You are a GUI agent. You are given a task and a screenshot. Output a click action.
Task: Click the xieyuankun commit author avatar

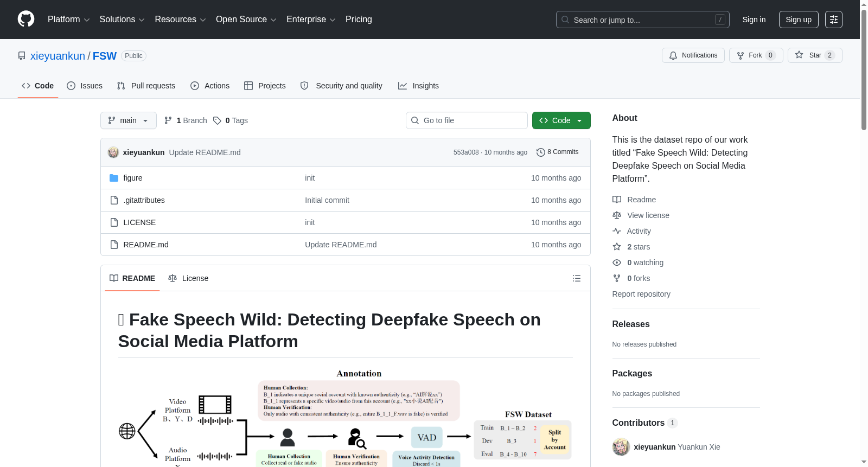coord(113,152)
